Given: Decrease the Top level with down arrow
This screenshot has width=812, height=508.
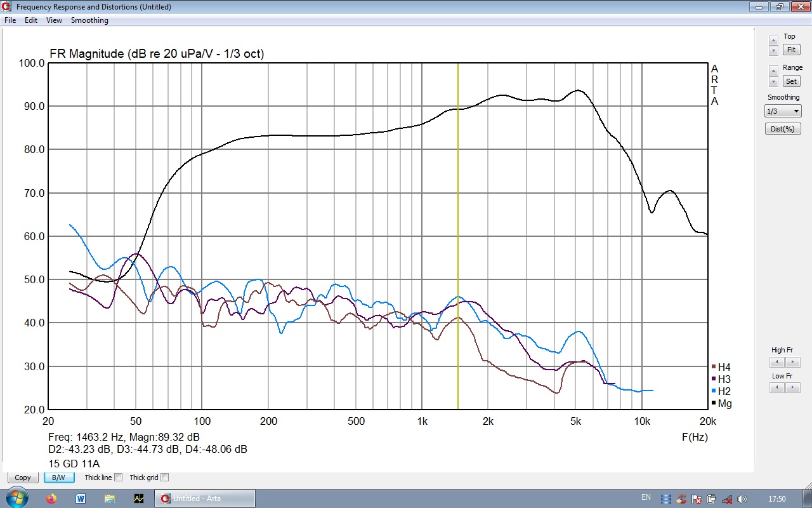Looking at the screenshot, I should pyautogui.click(x=773, y=50).
